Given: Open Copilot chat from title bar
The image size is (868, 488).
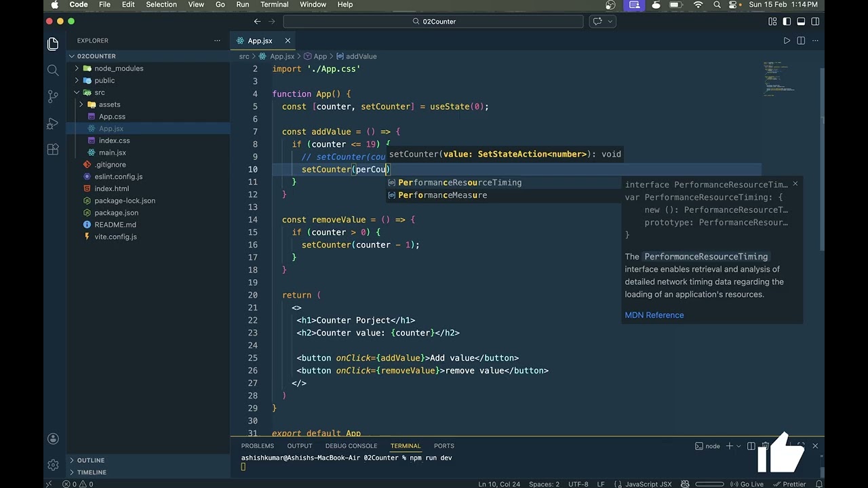Looking at the screenshot, I should [x=597, y=22].
